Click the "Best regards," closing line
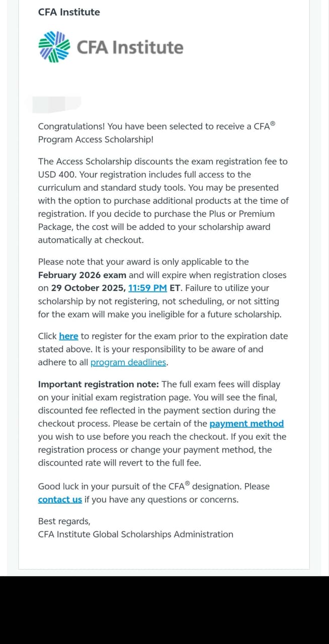The height and width of the screenshot is (644, 329). (64, 521)
